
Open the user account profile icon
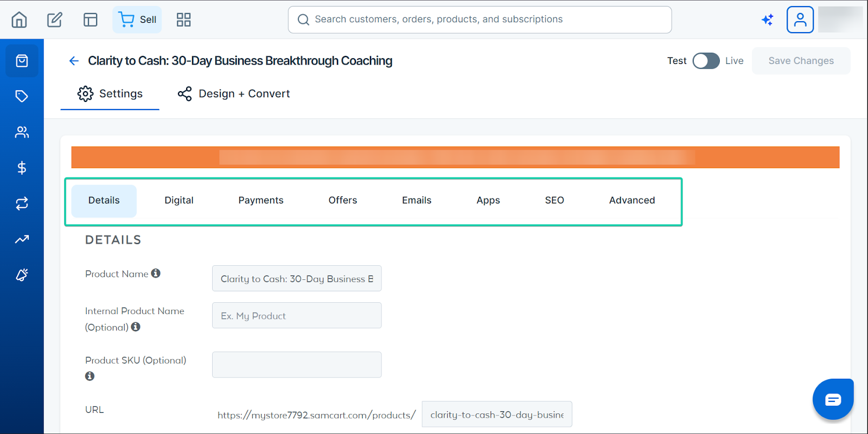tap(800, 20)
